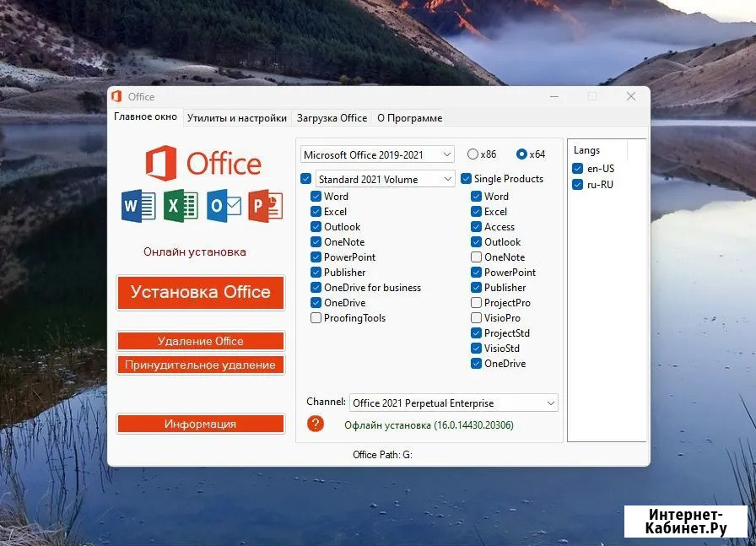This screenshot has width=756, height=546.
Task: Click the Excel app icon
Action: pos(181,206)
